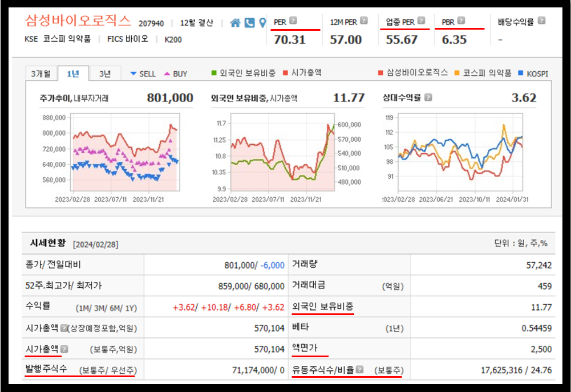Click the 업종 PER value 55.67
This screenshot has width=571, height=392.
point(402,39)
